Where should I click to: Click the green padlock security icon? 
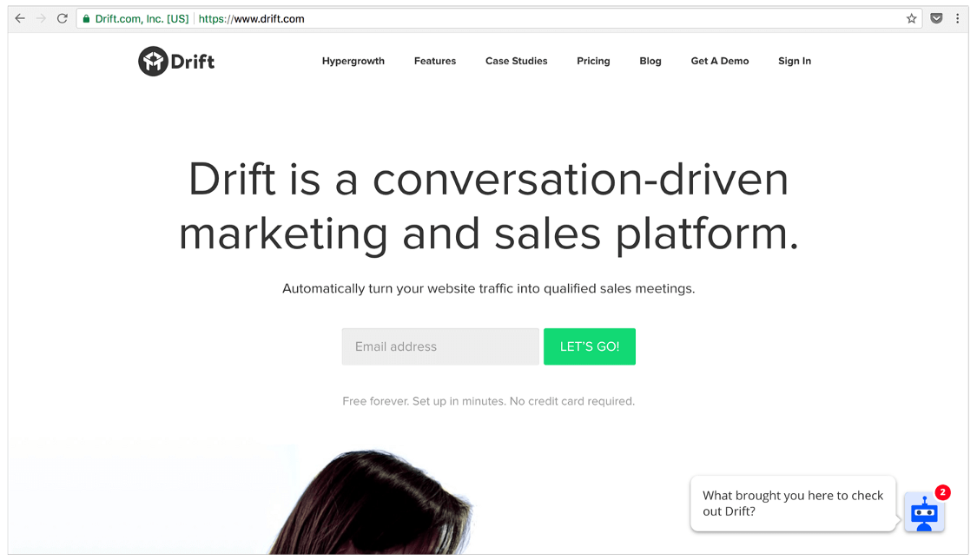(x=87, y=19)
